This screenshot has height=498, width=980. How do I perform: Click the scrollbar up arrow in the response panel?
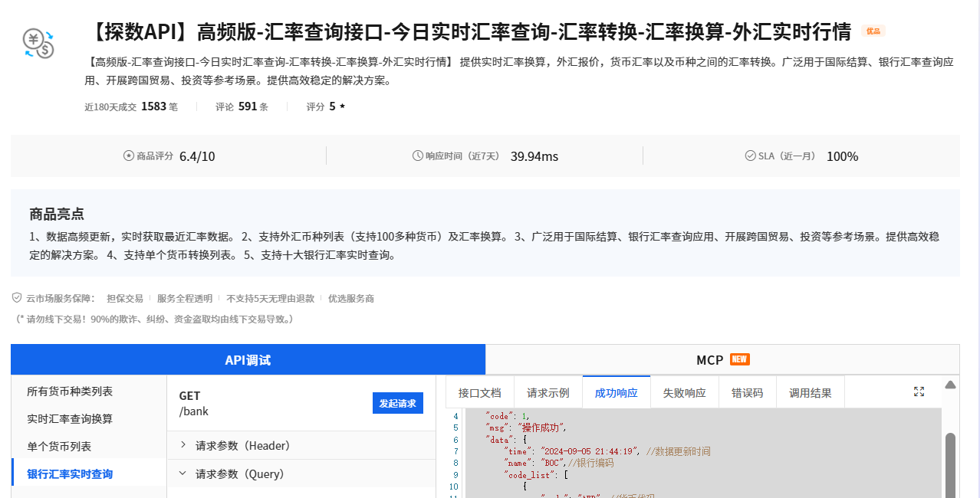(x=951, y=385)
